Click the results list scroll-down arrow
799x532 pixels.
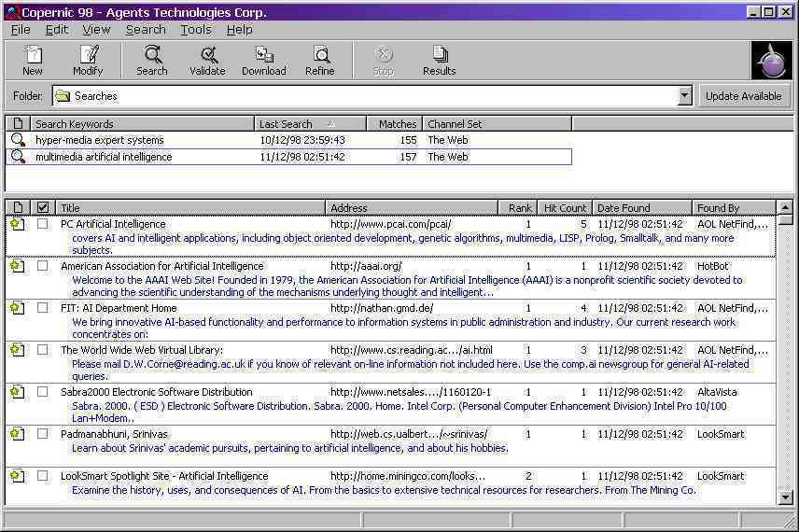pos(786,498)
